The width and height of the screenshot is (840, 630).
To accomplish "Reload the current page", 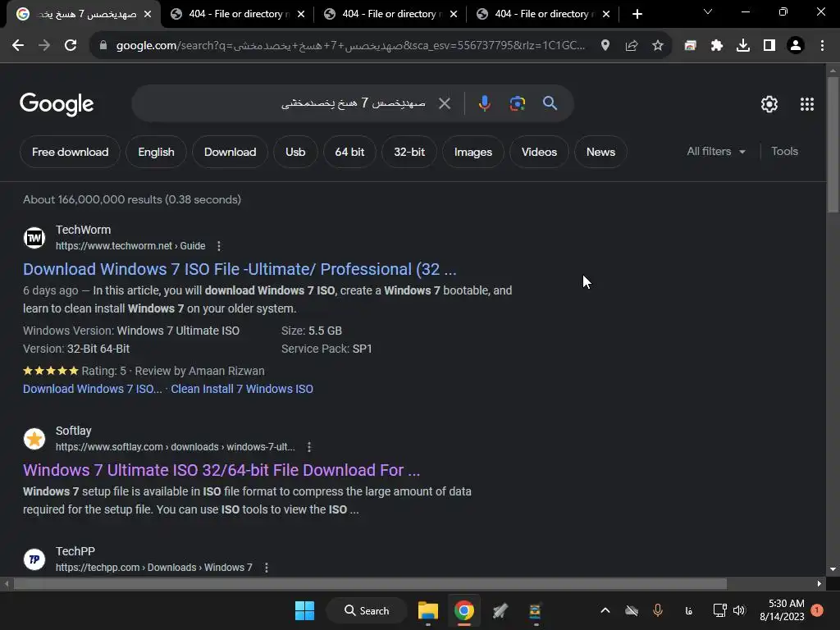I will point(71,46).
